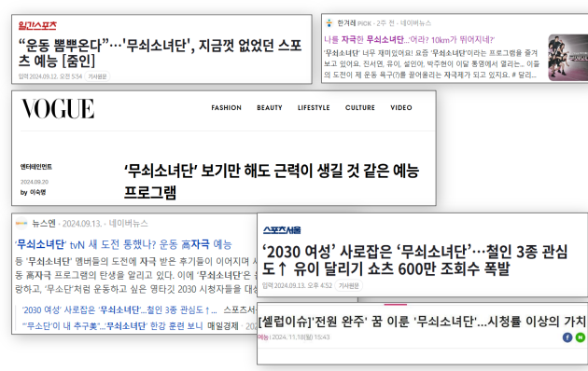Share article via green Naver icon
The image size is (588, 371).
[581, 337]
